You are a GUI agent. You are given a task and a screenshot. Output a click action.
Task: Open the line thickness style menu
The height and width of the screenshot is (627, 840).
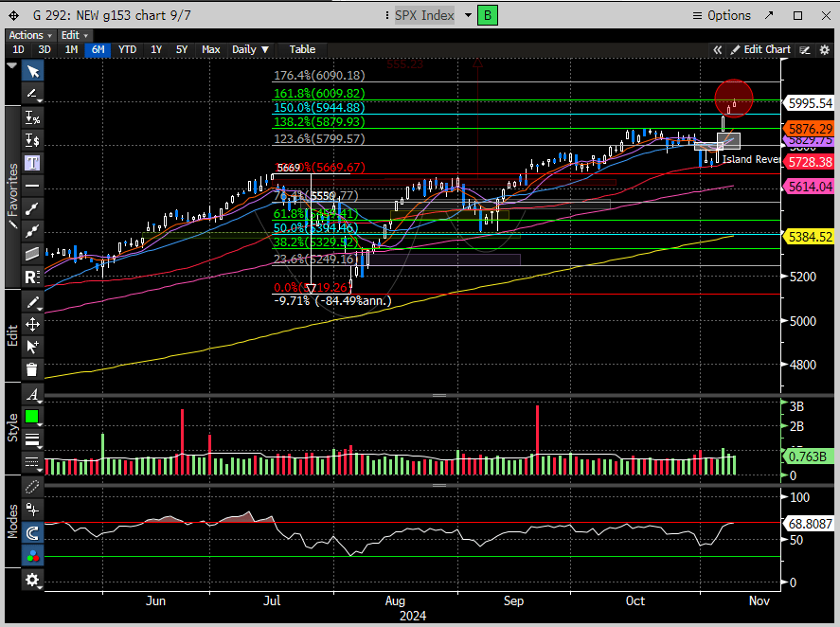click(x=33, y=439)
